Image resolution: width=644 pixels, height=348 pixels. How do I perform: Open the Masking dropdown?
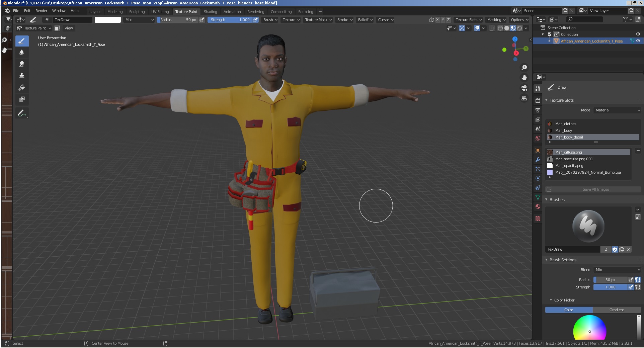(x=496, y=20)
